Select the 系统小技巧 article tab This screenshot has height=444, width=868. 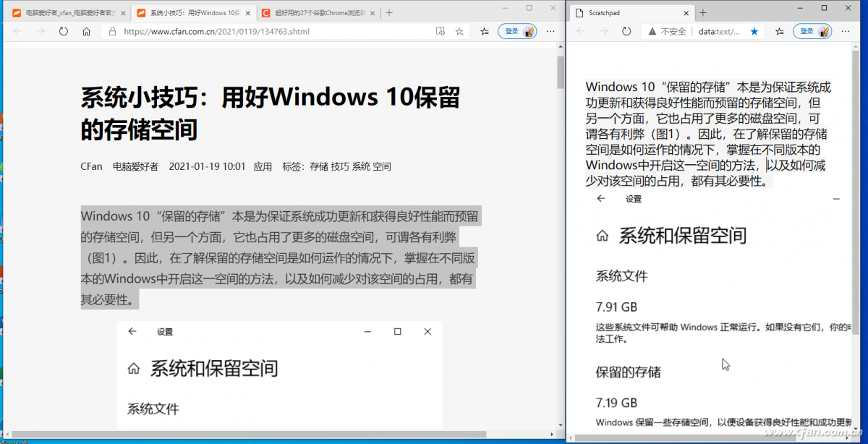(x=194, y=13)
